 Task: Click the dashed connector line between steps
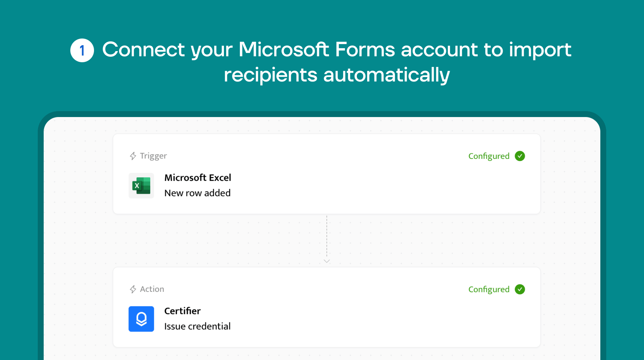coord(327,236)
